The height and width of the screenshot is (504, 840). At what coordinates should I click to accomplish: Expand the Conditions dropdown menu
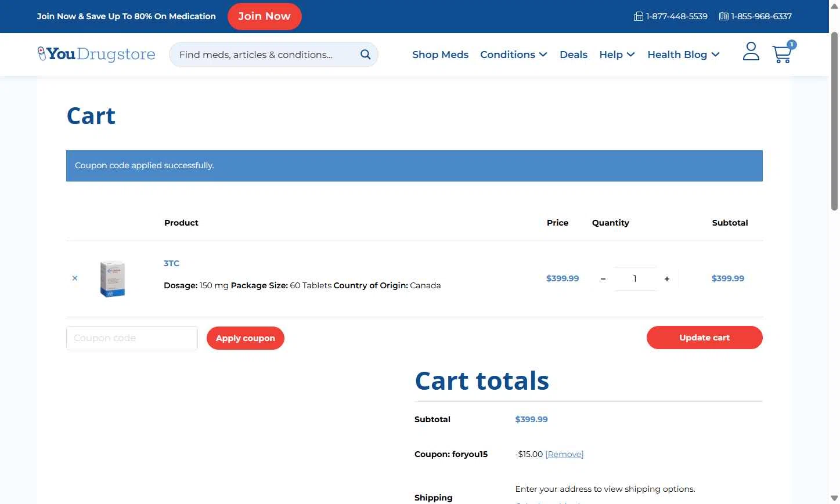(514, 55)
